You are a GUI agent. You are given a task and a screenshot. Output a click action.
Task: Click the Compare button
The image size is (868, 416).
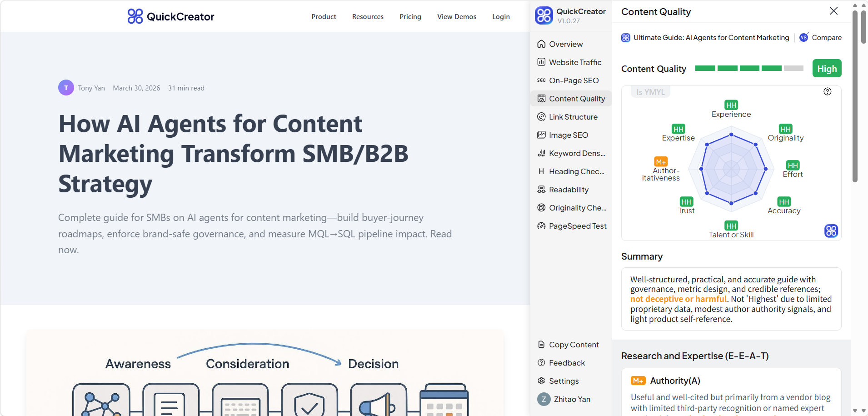pyautogui.click(x=821, y=38)
